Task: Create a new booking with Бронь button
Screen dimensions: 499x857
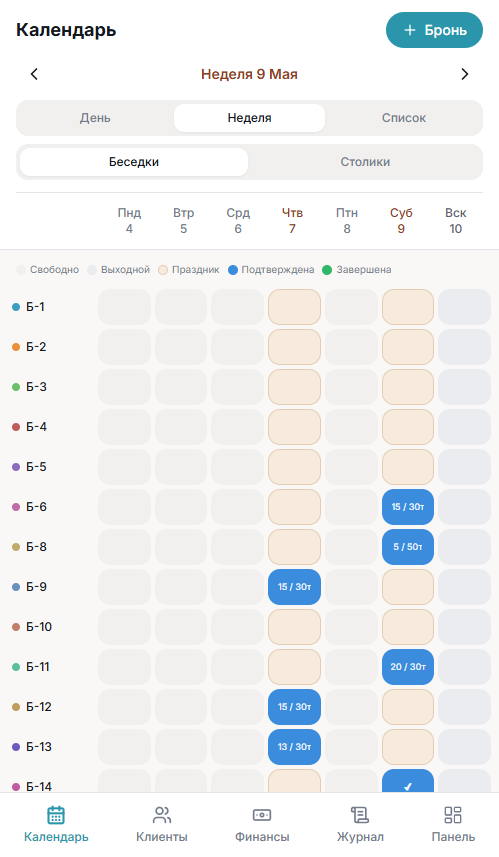Action: click(435, 30)
